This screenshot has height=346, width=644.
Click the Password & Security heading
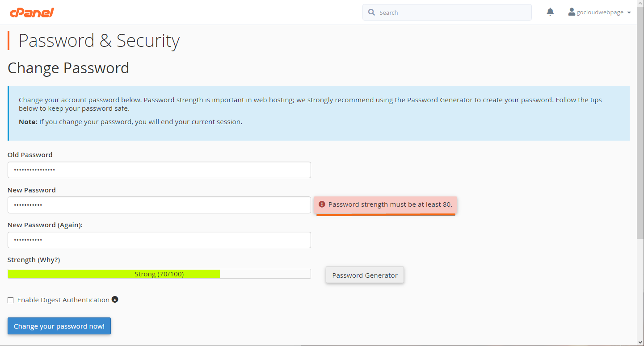[x=99, y=41]
